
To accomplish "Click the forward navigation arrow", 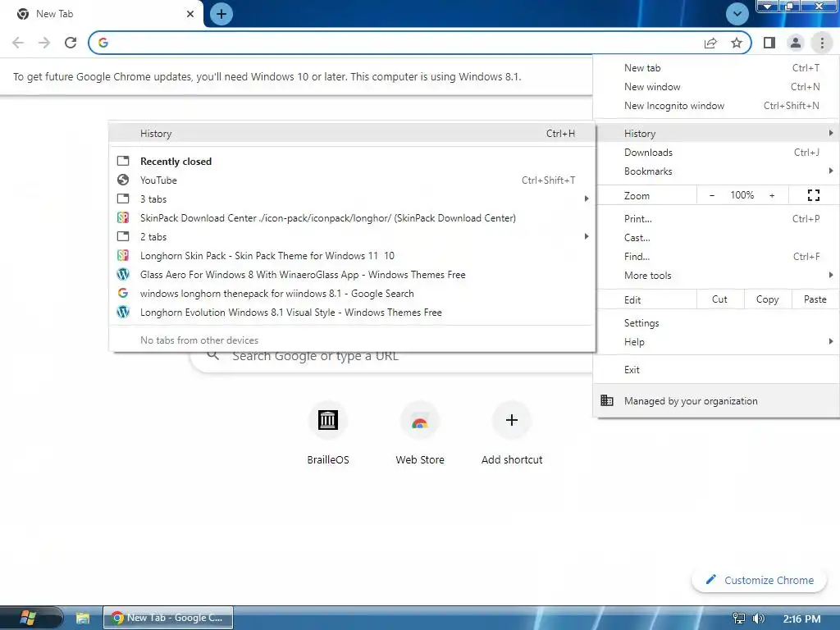I will (44, 43).
